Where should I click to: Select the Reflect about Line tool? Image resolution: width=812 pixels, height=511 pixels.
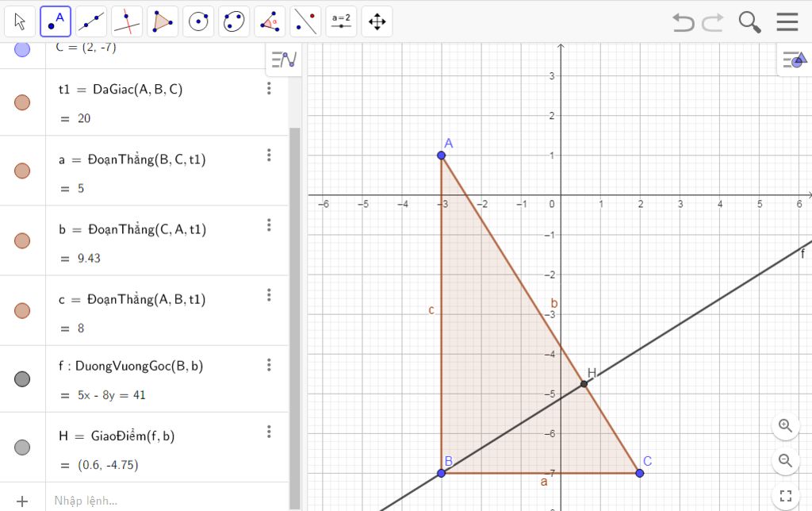(x=305, y=21)
